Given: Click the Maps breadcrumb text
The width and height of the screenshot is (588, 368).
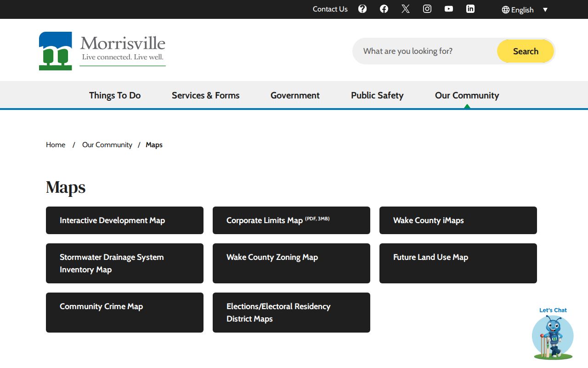Looking at the screenshot, I should click(x=154, y=145).
